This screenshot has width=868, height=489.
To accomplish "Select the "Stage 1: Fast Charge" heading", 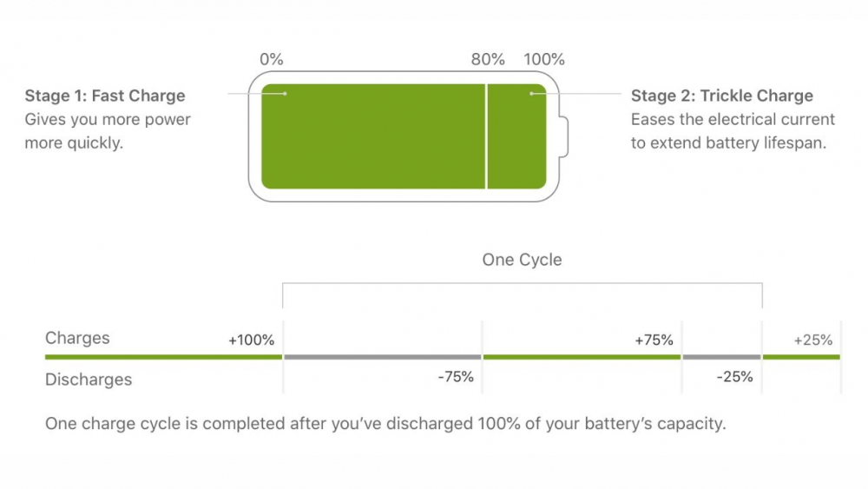I will (105, 96).
